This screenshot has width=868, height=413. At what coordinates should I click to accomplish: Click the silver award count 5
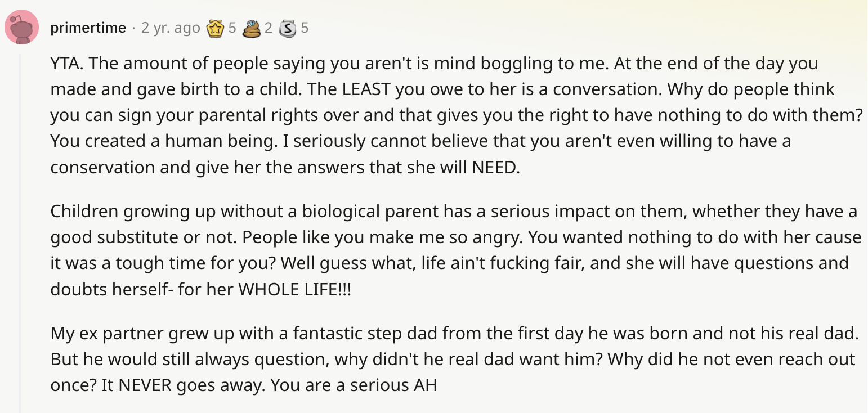[x=304, y=28]
